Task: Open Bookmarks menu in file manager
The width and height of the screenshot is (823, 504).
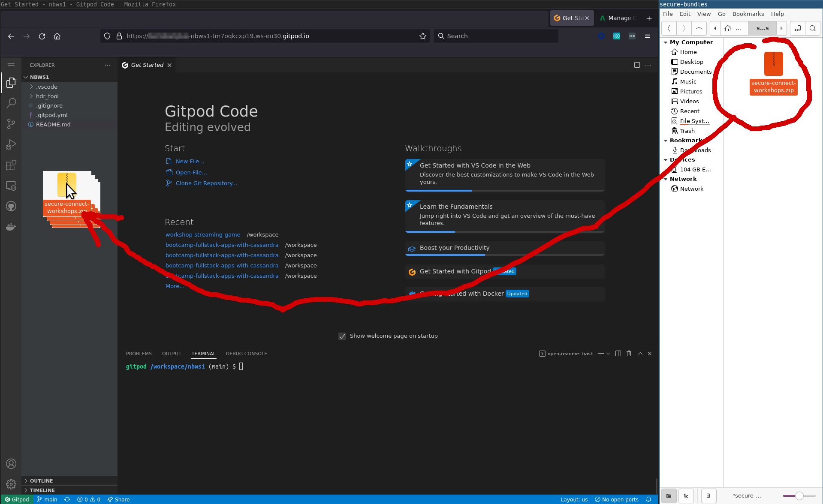Action: tap(748, 14)
